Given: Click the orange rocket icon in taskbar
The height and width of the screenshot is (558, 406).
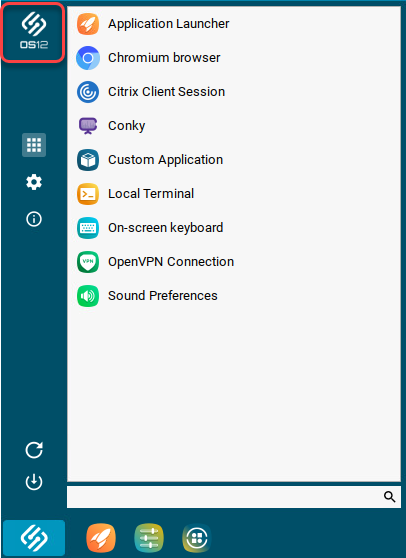Looking at the screenshot, I should coord(101,538).
